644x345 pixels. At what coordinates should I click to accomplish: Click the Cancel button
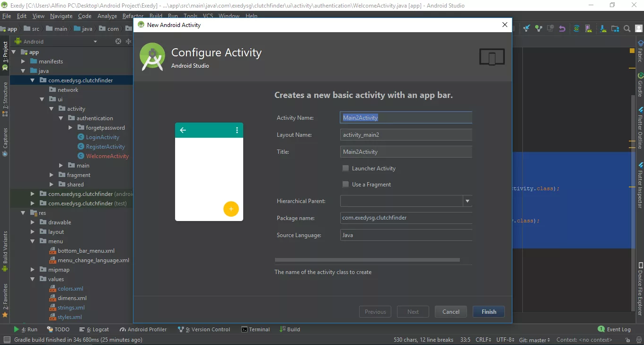450,311
